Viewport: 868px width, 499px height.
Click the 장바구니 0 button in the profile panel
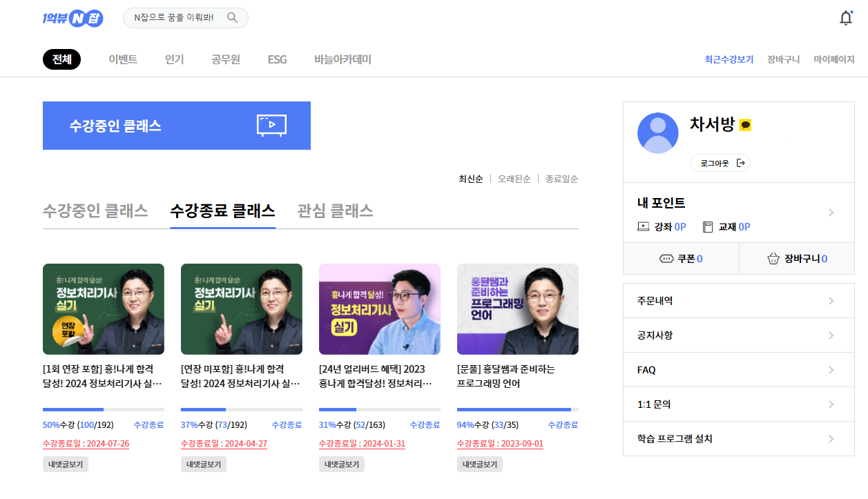pyautogui.click(x=797, y=259)
